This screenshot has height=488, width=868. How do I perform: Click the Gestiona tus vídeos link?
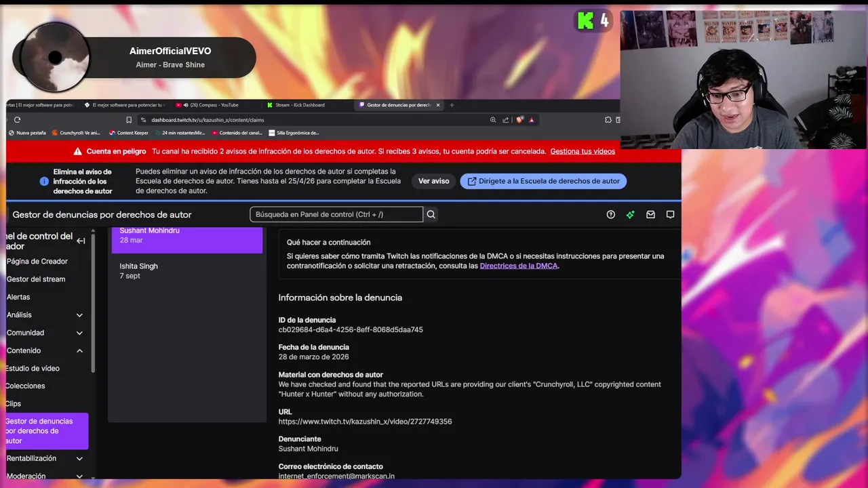(583, 151)
